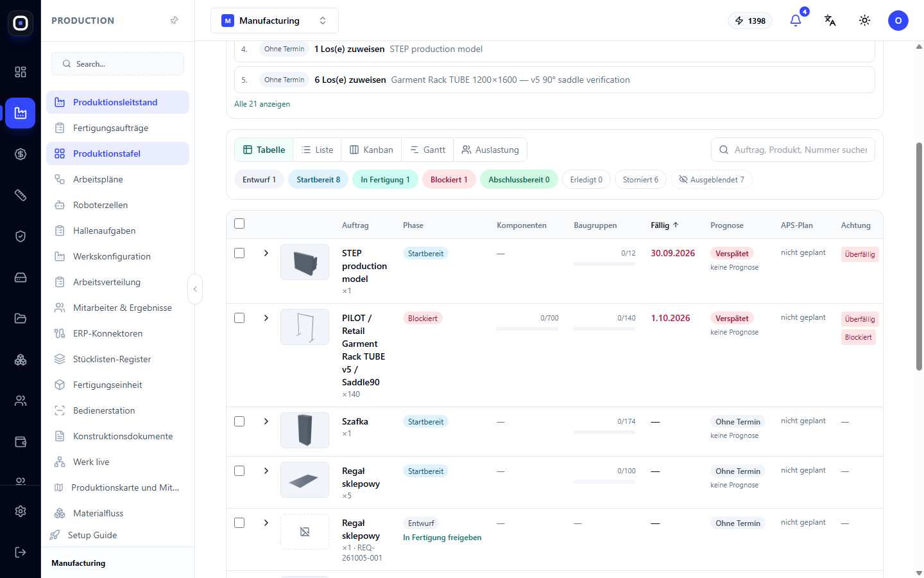This screenshot has height=578, width=924.
Task: Expand the Regał sklepowy ×5 row
Action: click(x=266, y=471)
